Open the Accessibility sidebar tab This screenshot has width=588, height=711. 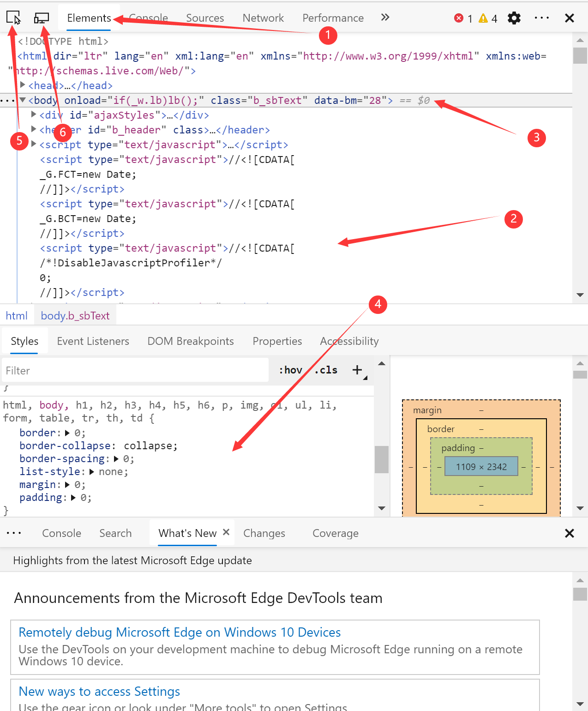pyautogui.click(x=349, y=341)
